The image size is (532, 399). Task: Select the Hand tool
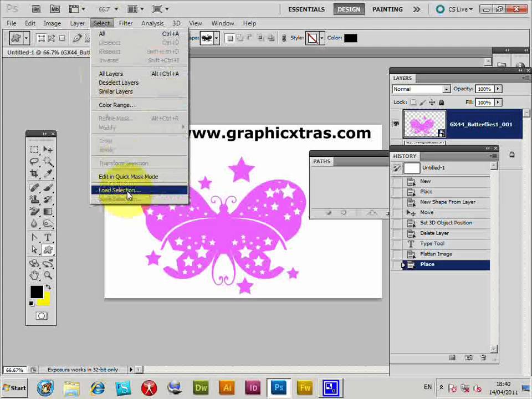click(x=34, y=275)
